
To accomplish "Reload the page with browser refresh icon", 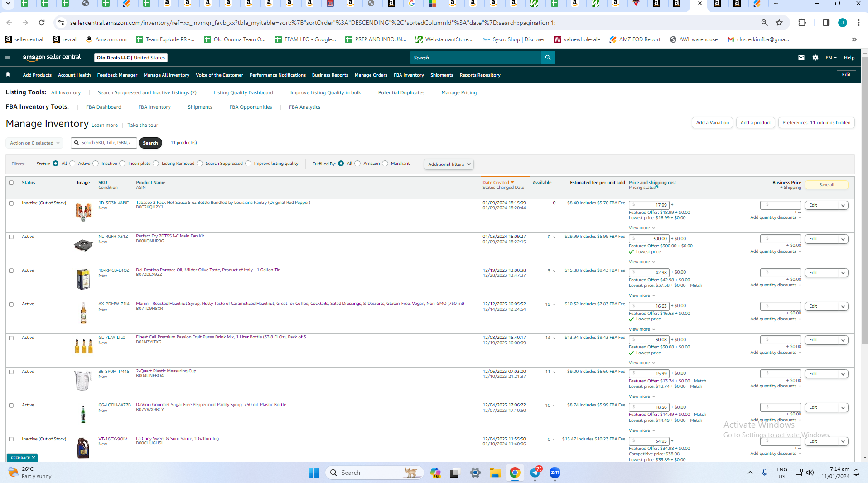I will click(42, 23).
